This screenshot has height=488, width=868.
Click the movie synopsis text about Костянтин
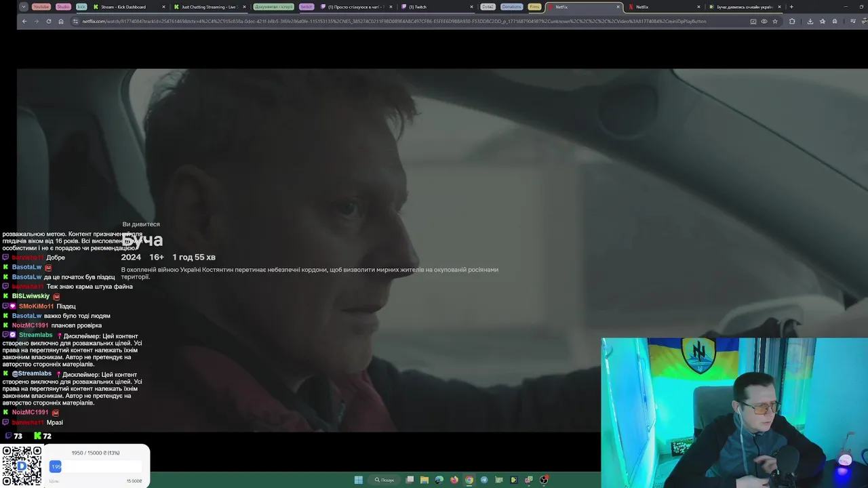(x=310, y=273)
